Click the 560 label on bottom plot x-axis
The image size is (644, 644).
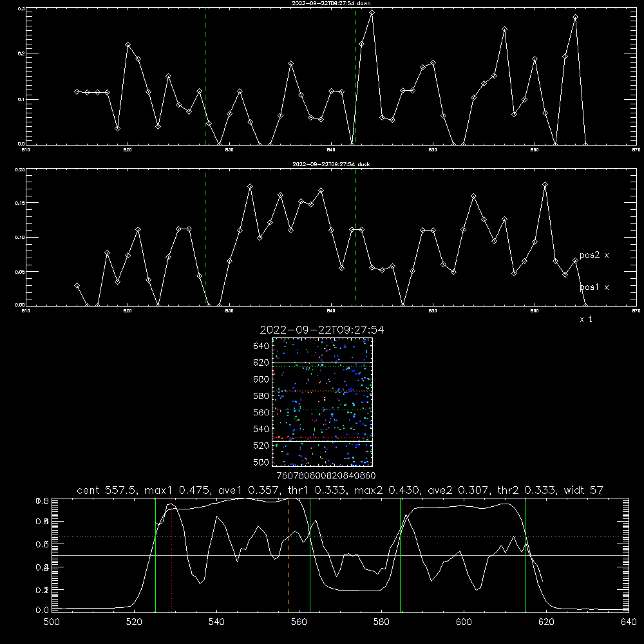(x=299, y=622)
